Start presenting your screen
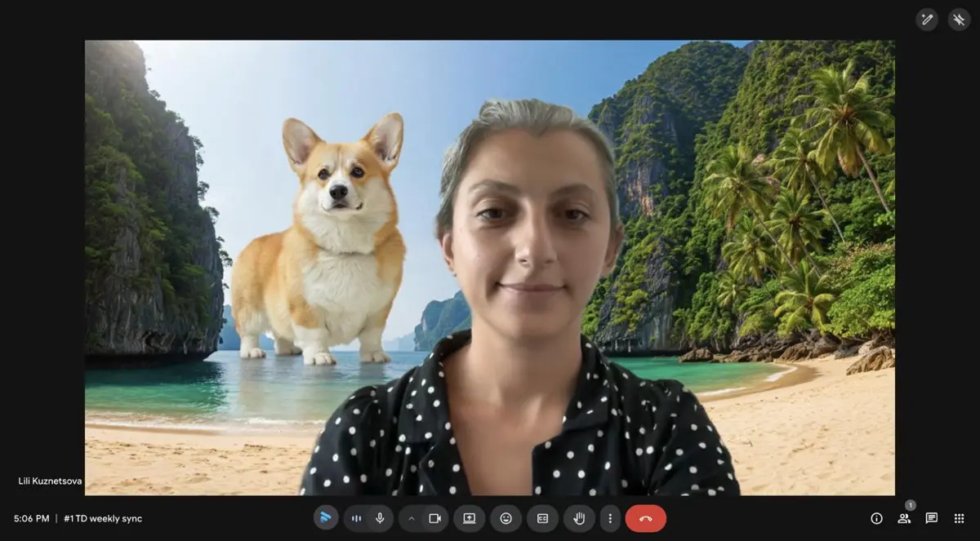The height and width of the screenshot is (541, 980). pyautogui.click(x=470, y=518)
